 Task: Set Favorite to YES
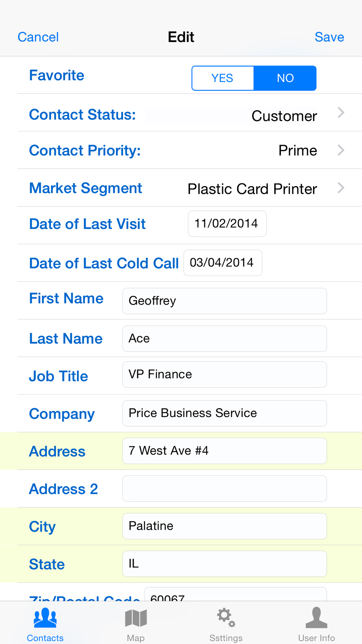(223, 78)
